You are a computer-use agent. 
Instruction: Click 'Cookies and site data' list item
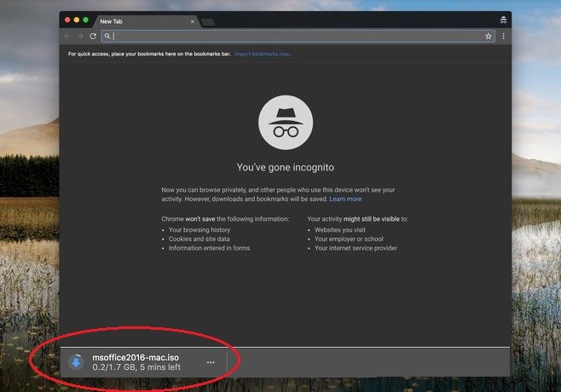click(x=199, y=239)
